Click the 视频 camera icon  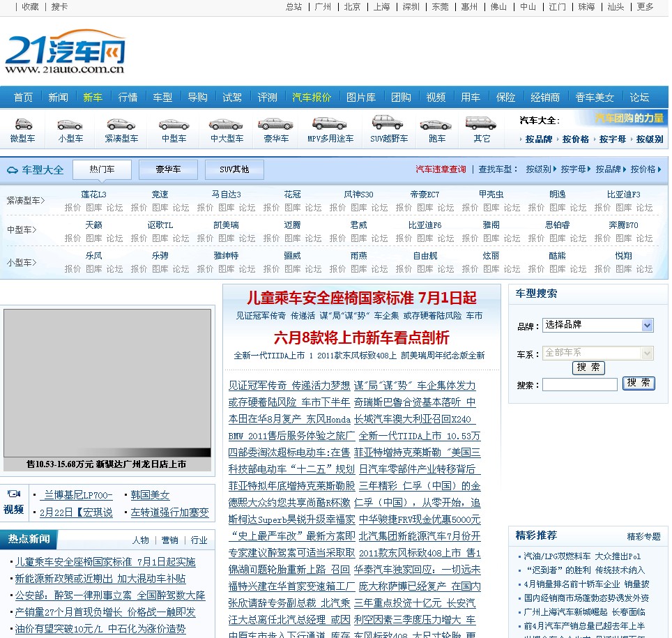tap(14, 494)
